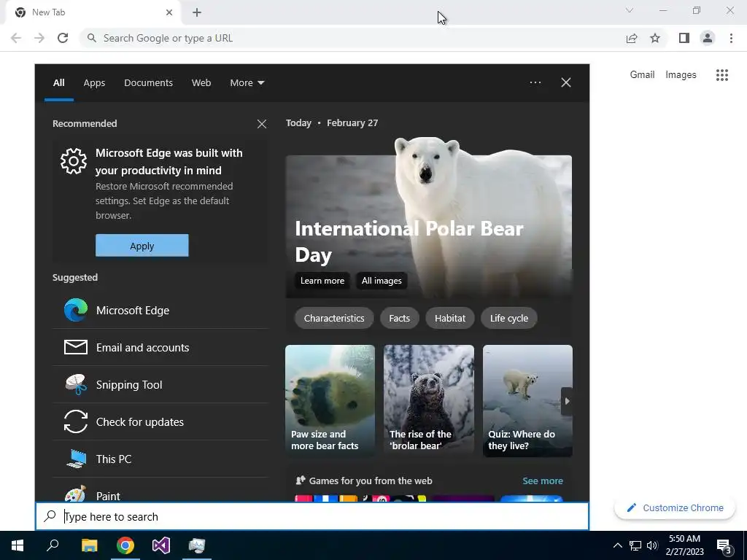Viewport: 747px width, 560px height.
Task: Open the Chrome profile avatar
Action: (708, 38)
